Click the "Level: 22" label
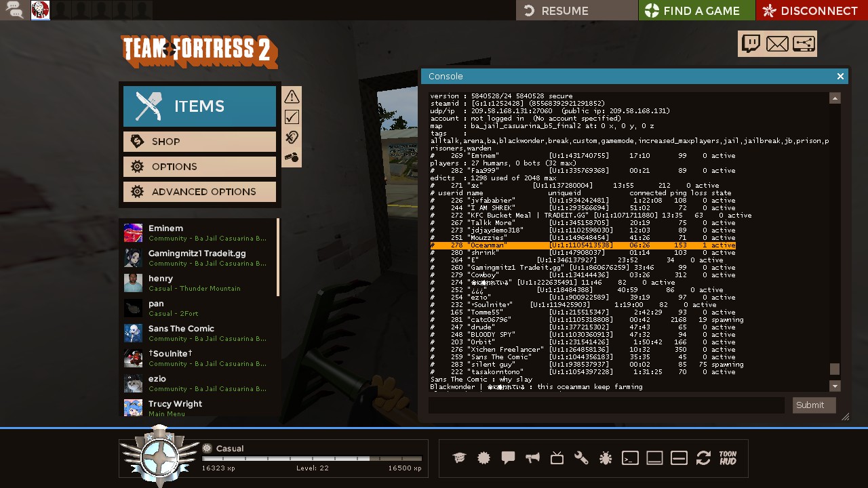Viewport: 868px width, 488px height. tap(312, 468)
